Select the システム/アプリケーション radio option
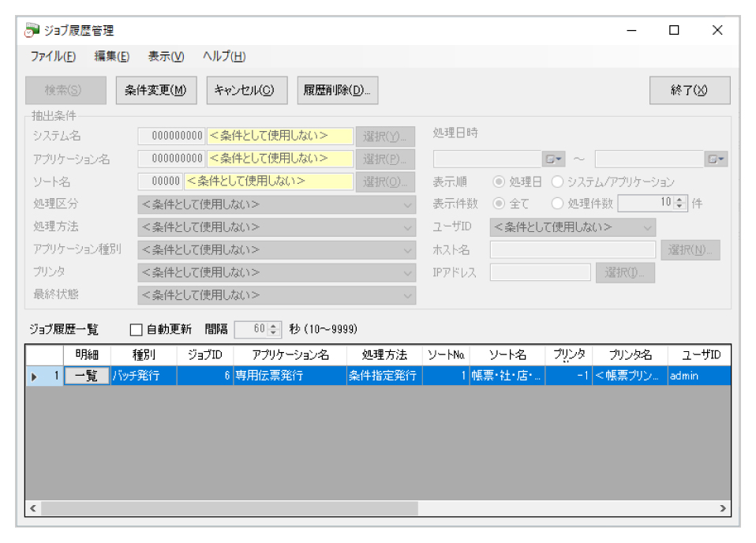 (x=557, y=182)
